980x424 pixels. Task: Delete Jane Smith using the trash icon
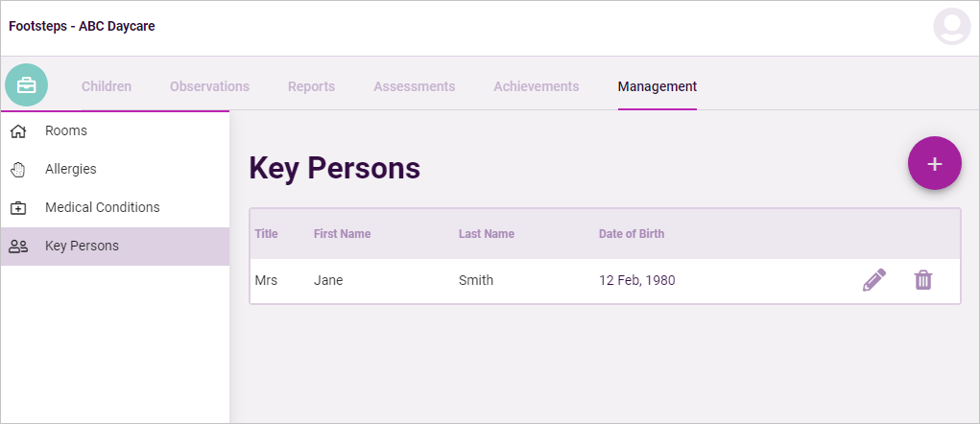[923, 280]
